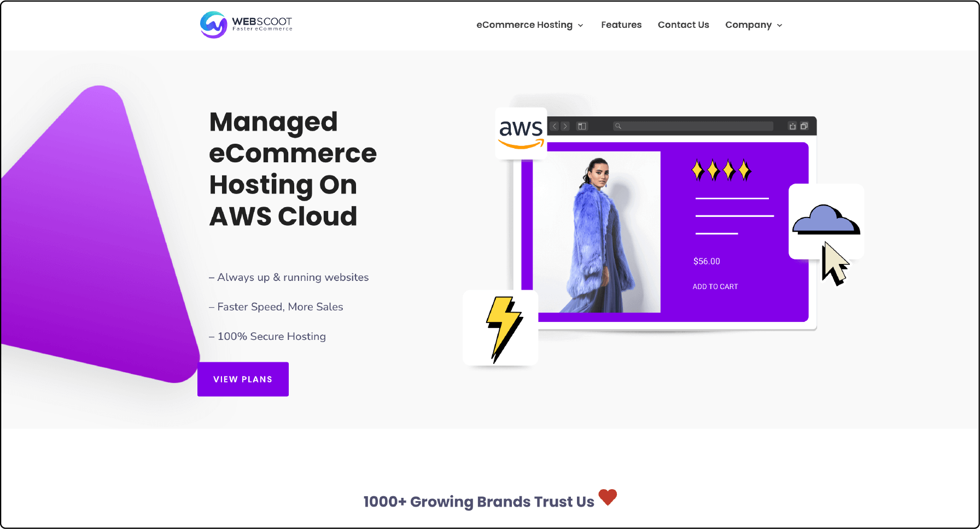Click the browser back arrow icon
This screenshot has height=529, width=980.
point(555,126)
